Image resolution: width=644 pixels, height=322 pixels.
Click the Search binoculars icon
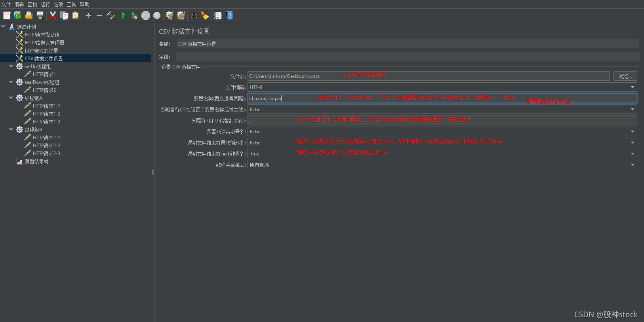[194, 15]
